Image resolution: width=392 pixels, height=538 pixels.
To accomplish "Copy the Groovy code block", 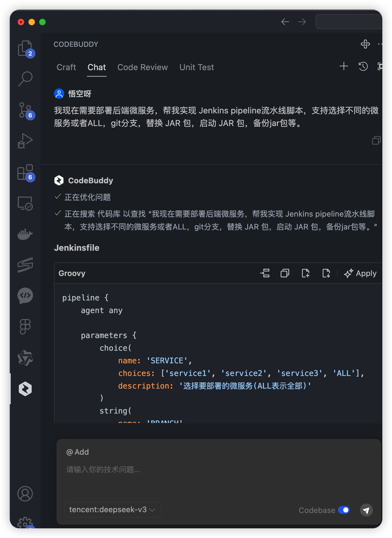I will pyautogui.click(x=285, y=273).
